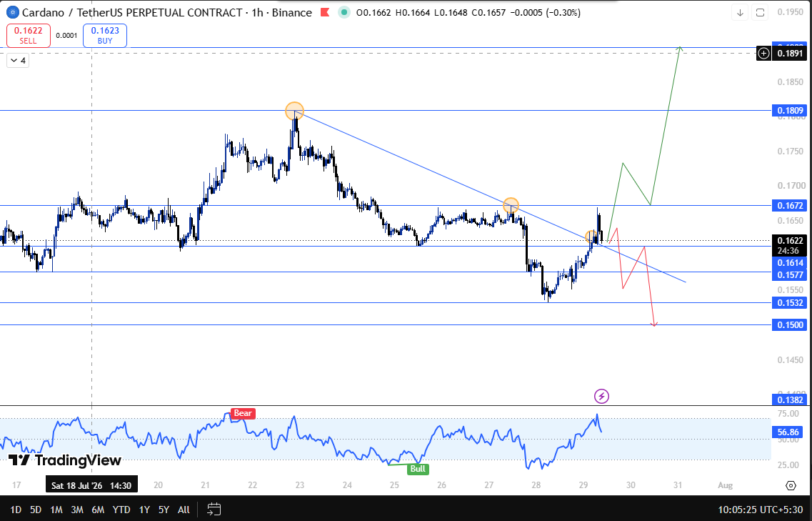Select the 1D time range

[16, 510]
